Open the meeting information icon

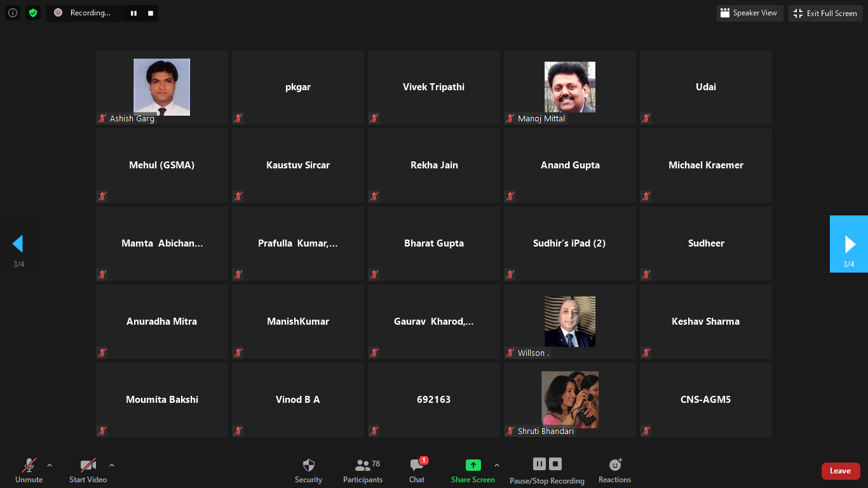13,13
